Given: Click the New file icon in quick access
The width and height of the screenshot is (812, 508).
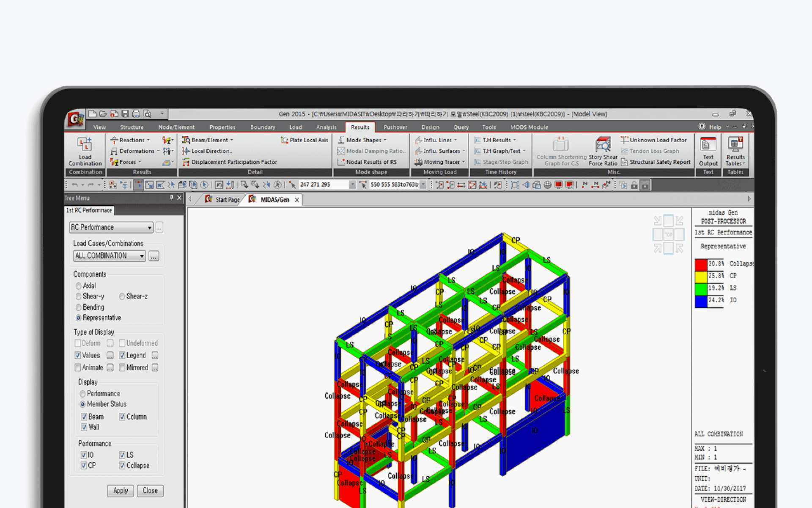Looking at the screenshot, I should pos(92,113).
